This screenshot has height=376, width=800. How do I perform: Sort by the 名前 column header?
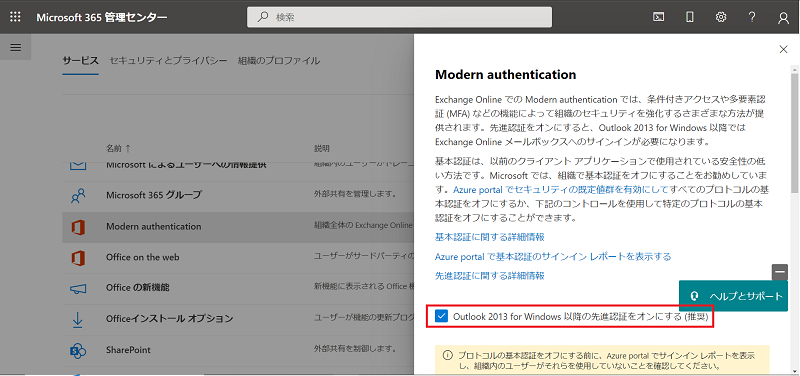pos(118,149)
